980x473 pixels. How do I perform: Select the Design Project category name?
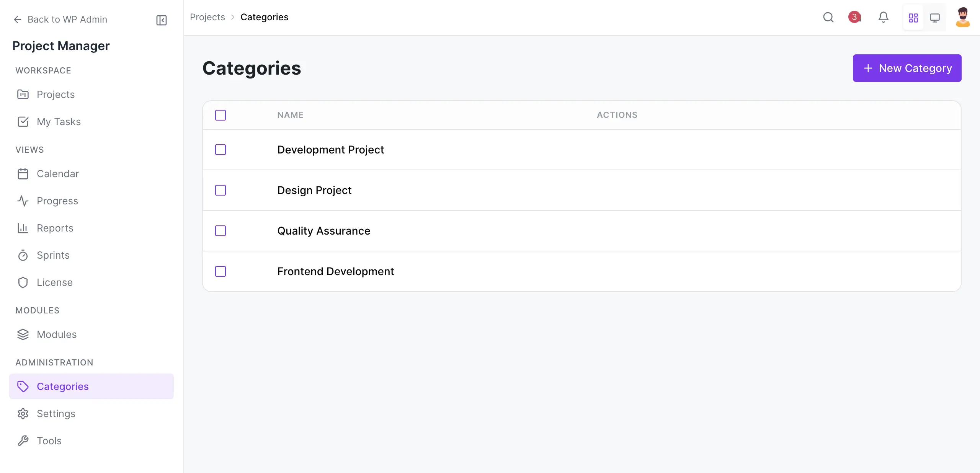tap(314, 190)
